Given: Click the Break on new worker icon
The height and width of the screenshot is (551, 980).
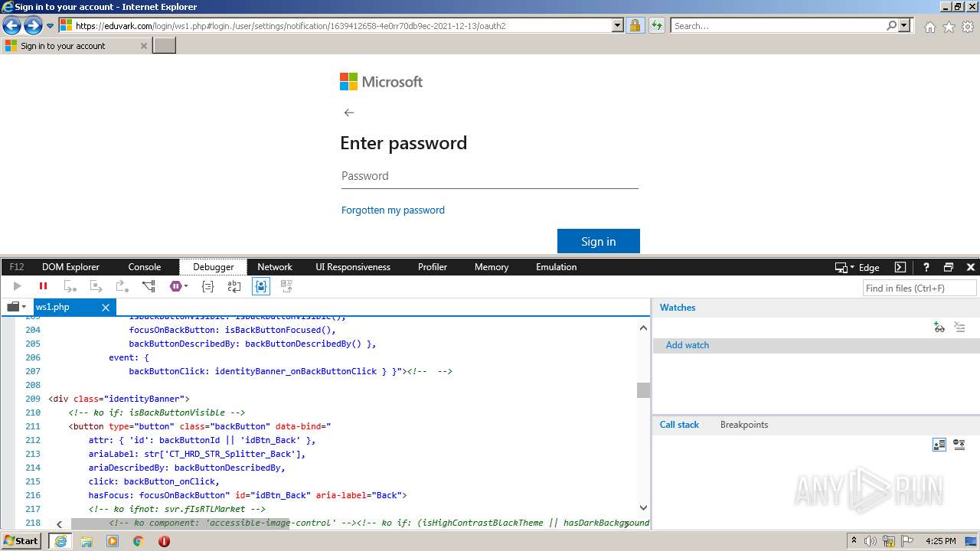Looking at the screenshot, I should pos(149,286).
